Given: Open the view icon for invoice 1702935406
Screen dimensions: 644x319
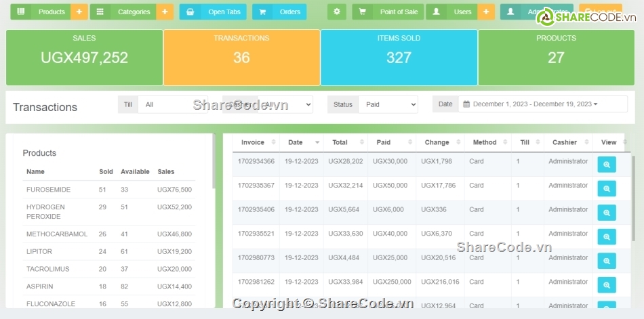Looking at the screenshot, I should pyautogui.click(x=607, y=213).
